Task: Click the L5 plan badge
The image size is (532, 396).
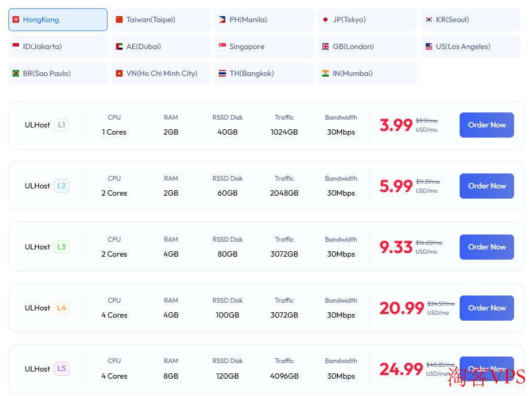Action: (62, 369)
